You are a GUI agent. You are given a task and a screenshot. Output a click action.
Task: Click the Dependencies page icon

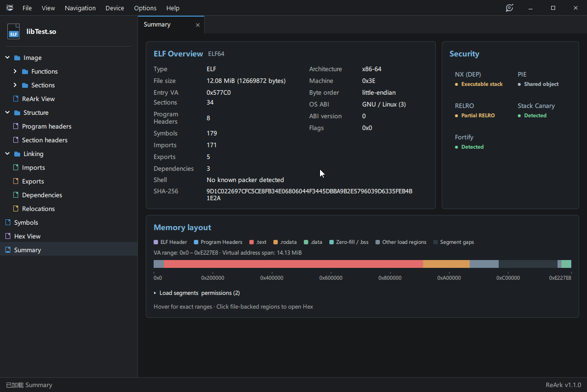16,195
